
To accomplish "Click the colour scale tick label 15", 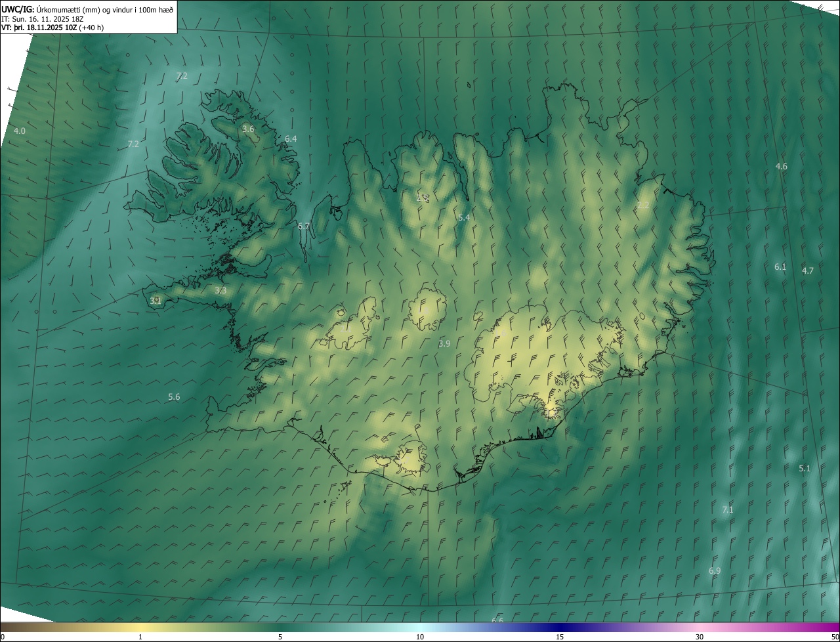I will point(560,637).
